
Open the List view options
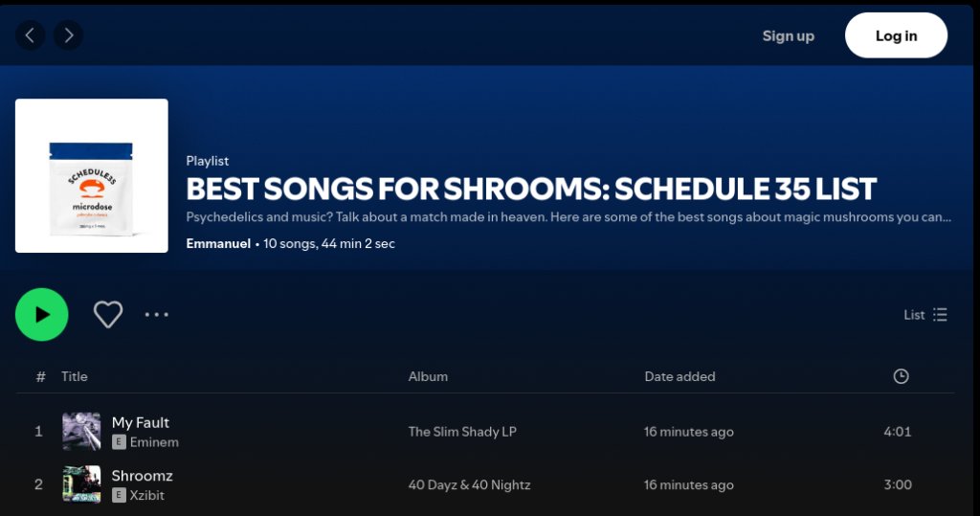(925, 315)
